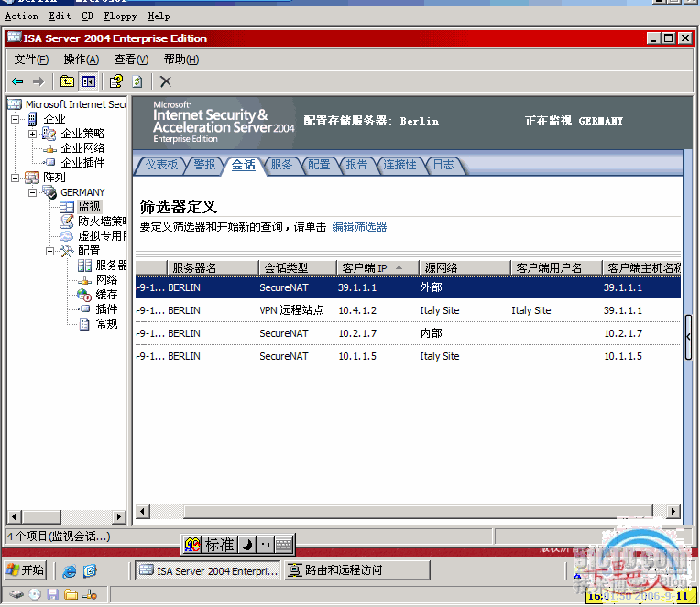This screenshot has height=607, width=700.
Task: Select GERMANY array in the tree
Action: [x=82, y=192]
